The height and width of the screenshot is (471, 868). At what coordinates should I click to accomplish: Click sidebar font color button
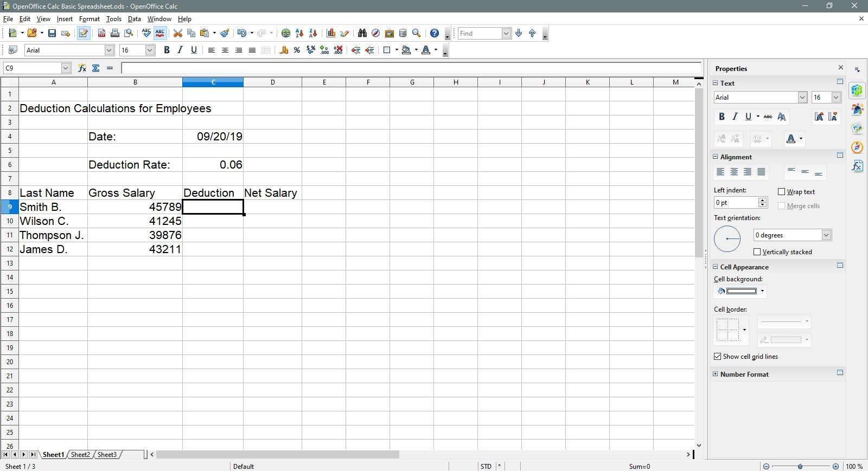tap(791, 139)
